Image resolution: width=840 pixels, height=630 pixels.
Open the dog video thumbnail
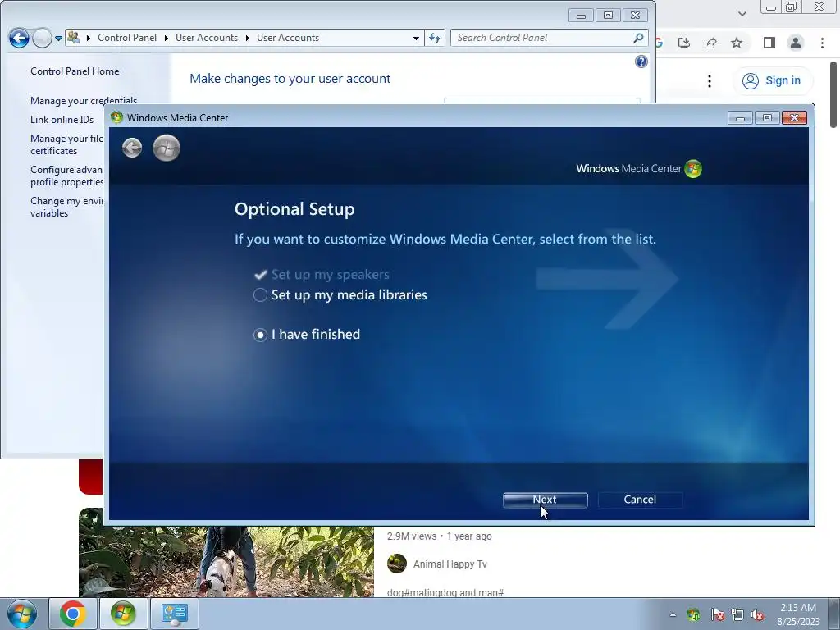(226, 561)
